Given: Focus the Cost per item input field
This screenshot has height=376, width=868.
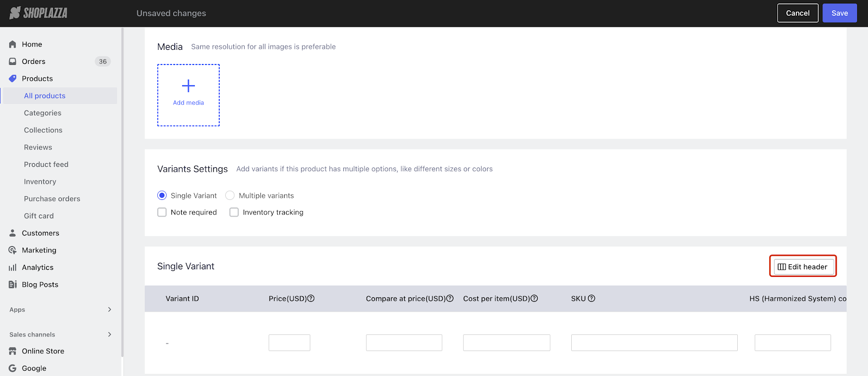Looking at the screenshot, I should pyautogui.click(x=507, y=342).
